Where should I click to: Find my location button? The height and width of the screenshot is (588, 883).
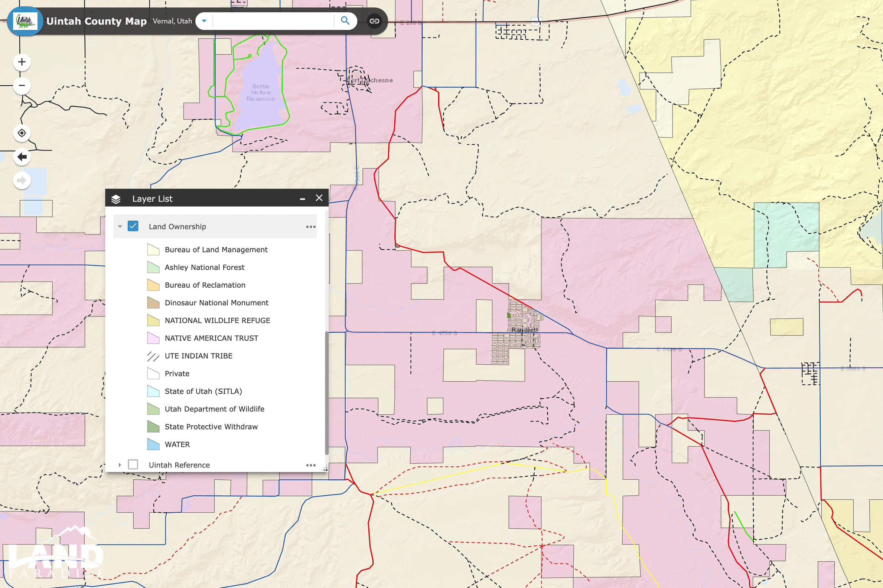(x=22, y=133)
